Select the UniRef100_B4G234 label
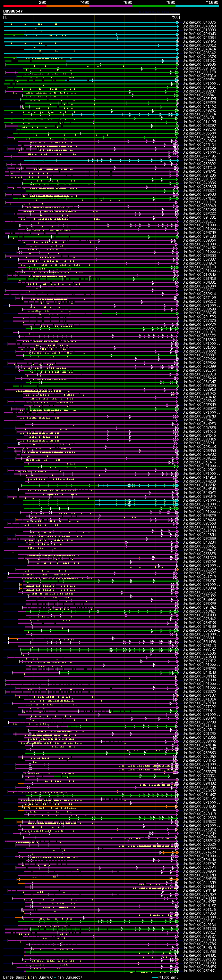This screenshot has height=980, width=222. pyautogui.click(x=199, y=543)
